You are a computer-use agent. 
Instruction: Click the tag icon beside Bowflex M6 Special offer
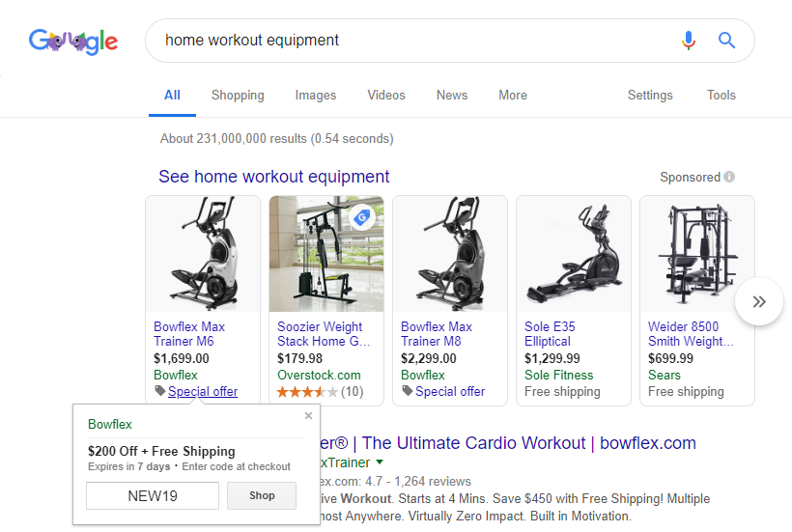point(159,391)
